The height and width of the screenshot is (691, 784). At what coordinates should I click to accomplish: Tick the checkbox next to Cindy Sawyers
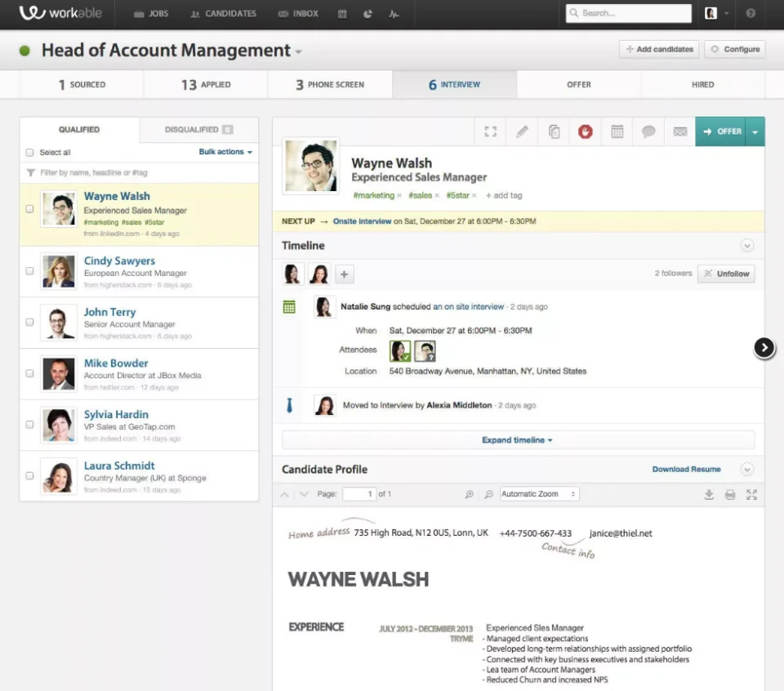29,270
